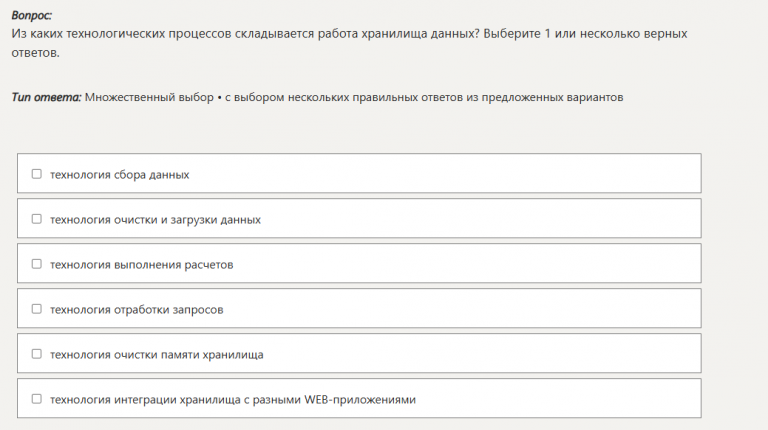Click label 'технология очистки и загрузки данных'

tap(155, 219)
